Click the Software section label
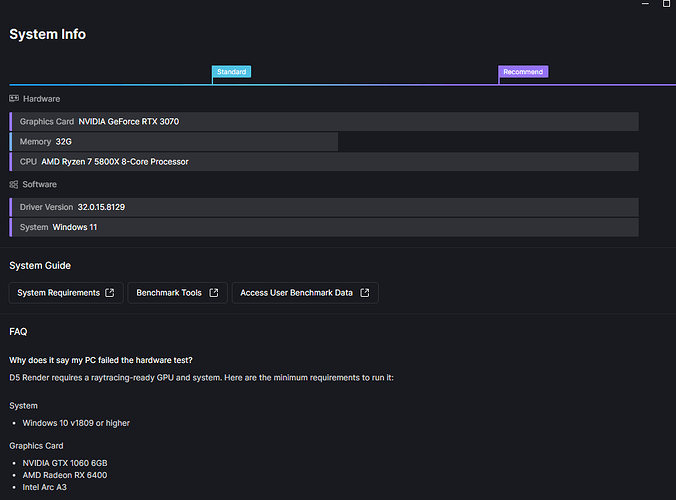 click(39, 184)
